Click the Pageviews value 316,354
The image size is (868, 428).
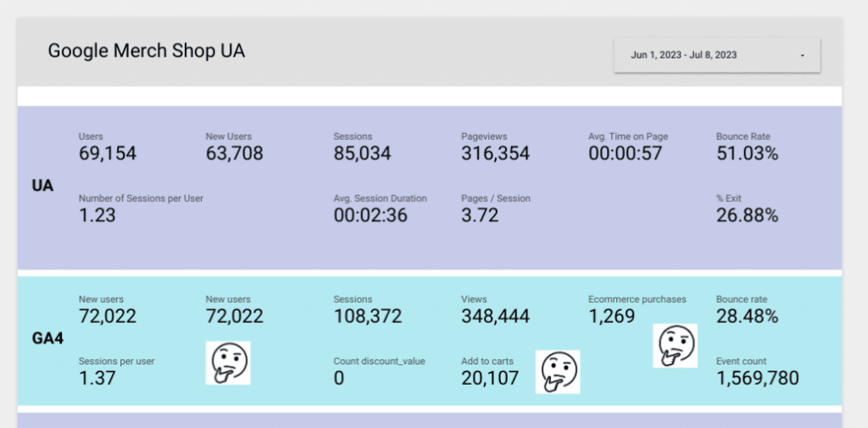pyautogui.click(x=495, y=154)
